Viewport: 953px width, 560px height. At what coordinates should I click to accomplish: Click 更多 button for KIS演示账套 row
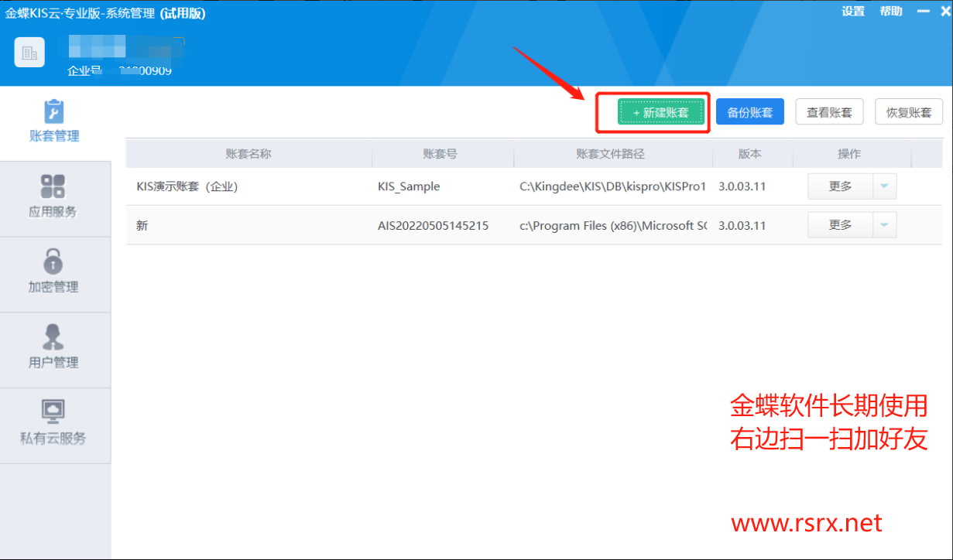click(x=840, y=186)
